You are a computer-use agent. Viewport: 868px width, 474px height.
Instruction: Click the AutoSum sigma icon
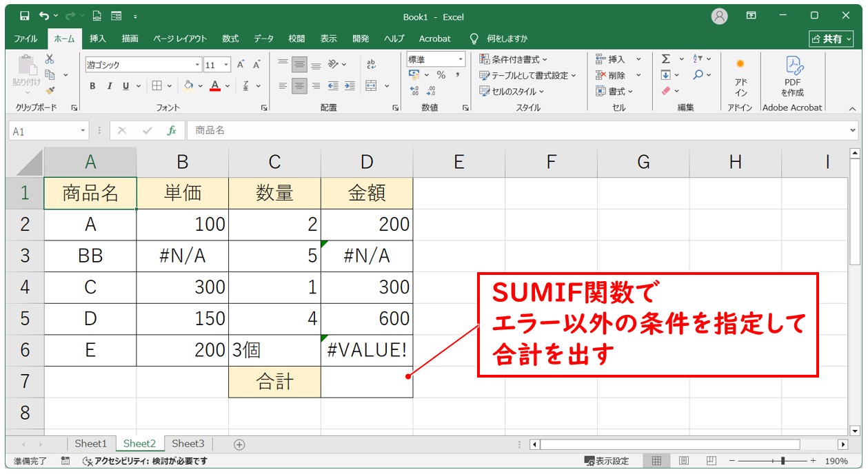tap(666, 59)
